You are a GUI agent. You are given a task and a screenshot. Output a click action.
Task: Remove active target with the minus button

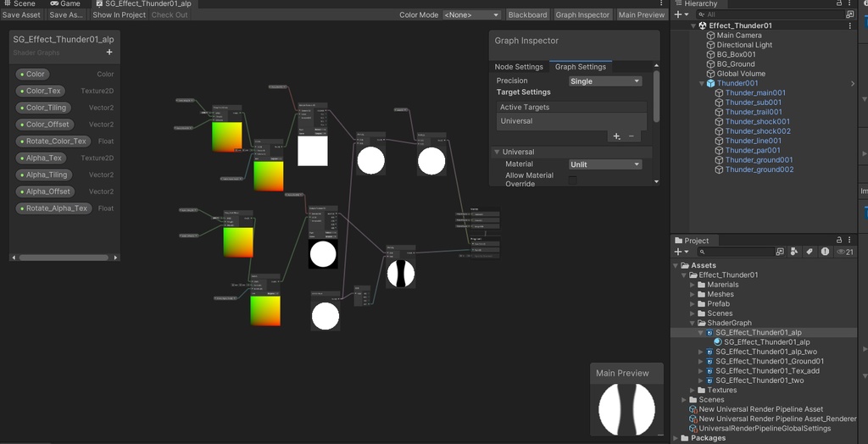point(631,136)
